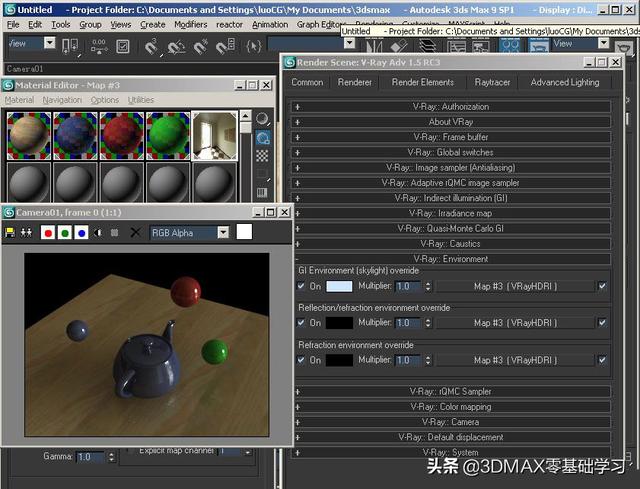The width and height of the screenshot is (640, 489).
Task: Toggle the green channel in render window
Action: 64,233
